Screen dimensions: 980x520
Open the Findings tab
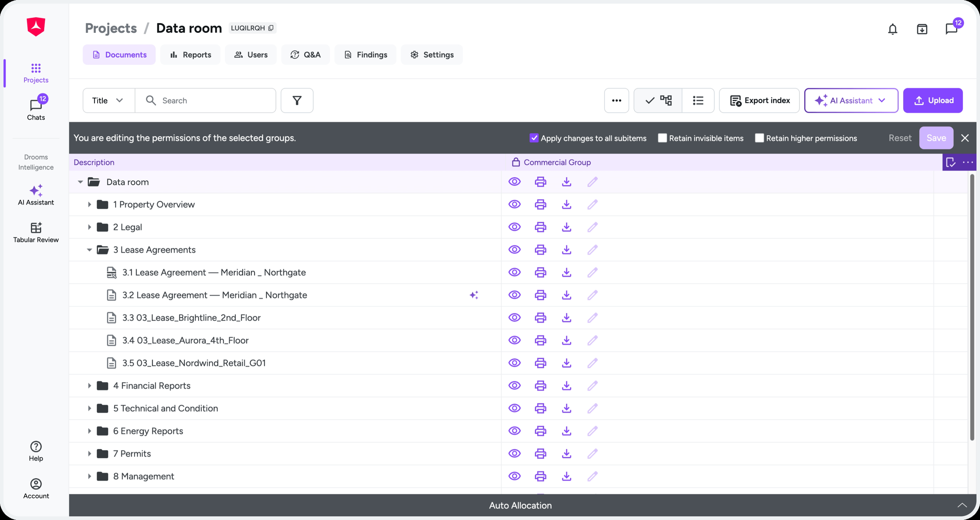[x=365, y=55]
